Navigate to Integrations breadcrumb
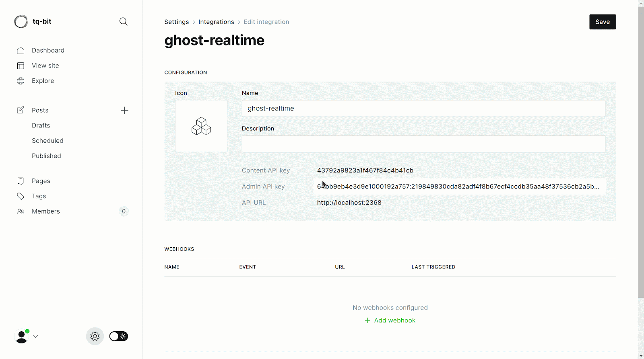The image size is (644, 359). coord(216,22)
